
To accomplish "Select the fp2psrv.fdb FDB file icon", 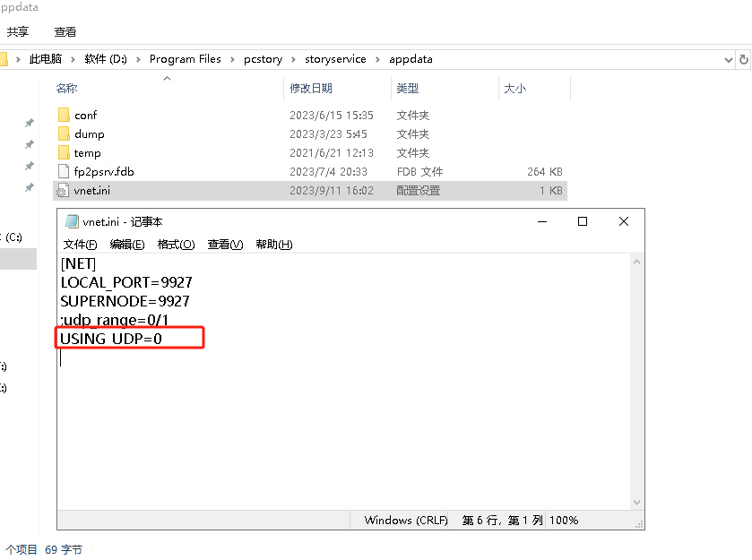I will [x=64, y=171].
